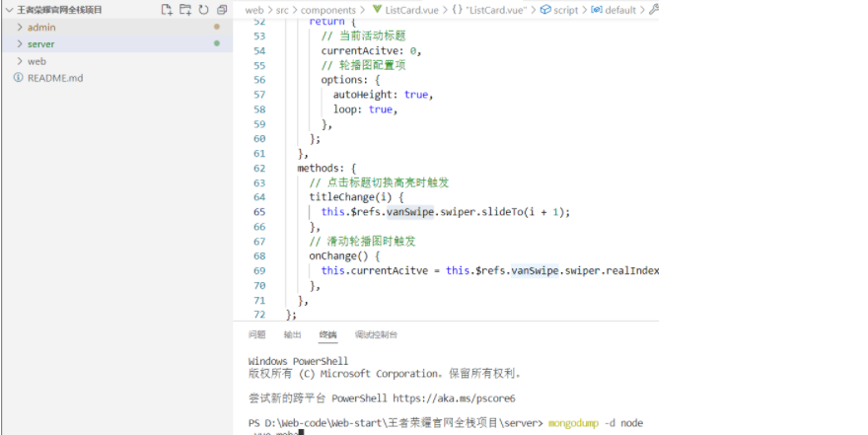Click the "ListCard.vue" quoted breadcrumb segment
868x435 pixels.
(496, 10)
